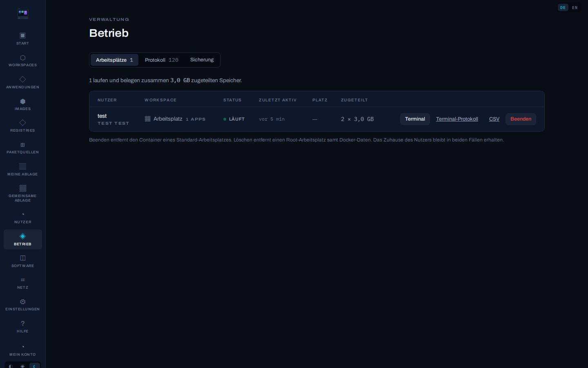Image resolution: width=588 pixels, height=368 pixels.
Task: Open Hilfe question mark in the sidebar
Action: click(22, 327)
